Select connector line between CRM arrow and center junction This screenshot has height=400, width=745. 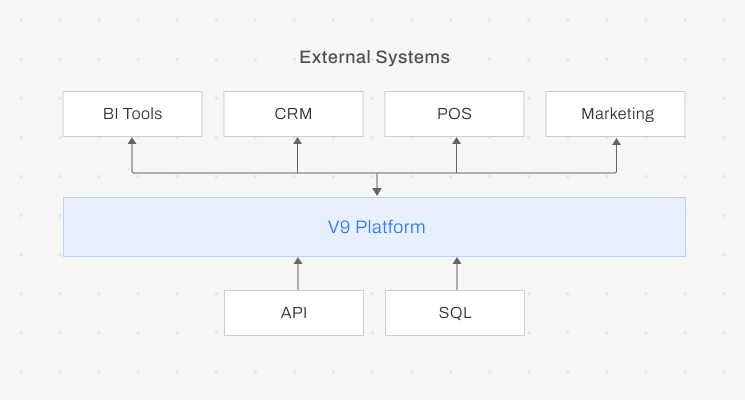(337, 173)
